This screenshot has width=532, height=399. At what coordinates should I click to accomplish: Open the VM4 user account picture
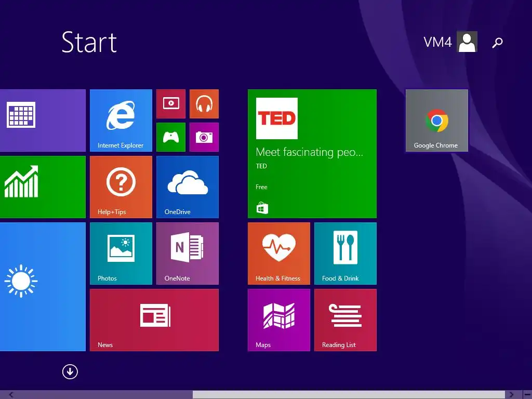467,42
